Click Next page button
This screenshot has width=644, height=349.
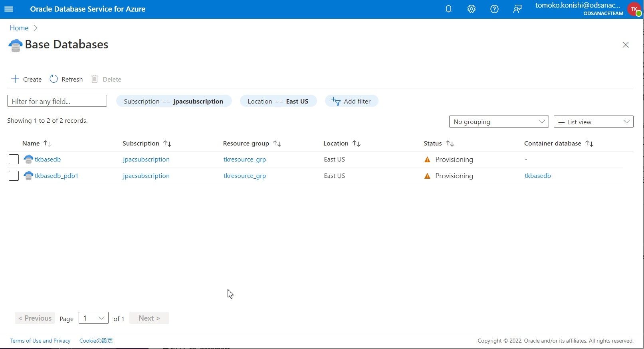pos(149,318)
